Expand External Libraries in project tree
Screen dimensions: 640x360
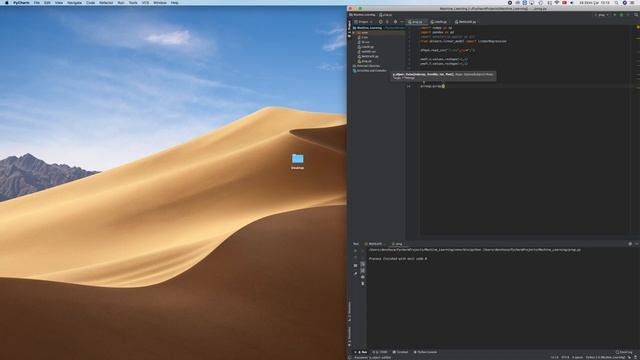(x=367, y=66)
